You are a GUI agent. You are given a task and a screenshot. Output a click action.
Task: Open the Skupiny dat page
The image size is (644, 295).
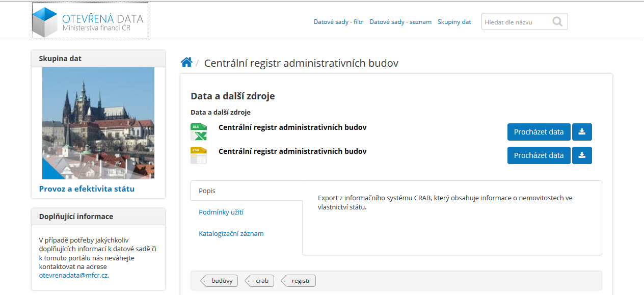coord(454,22)
